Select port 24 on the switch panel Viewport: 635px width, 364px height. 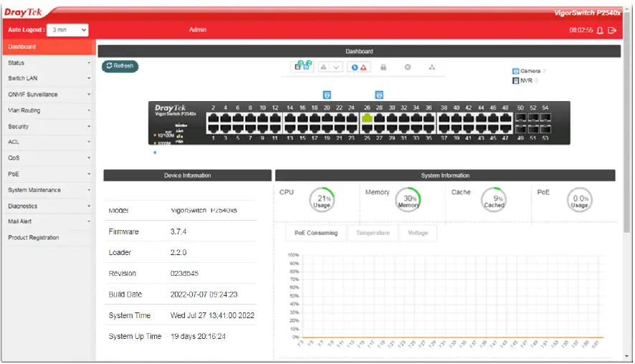pyautogui.click(x=351, y=118)
